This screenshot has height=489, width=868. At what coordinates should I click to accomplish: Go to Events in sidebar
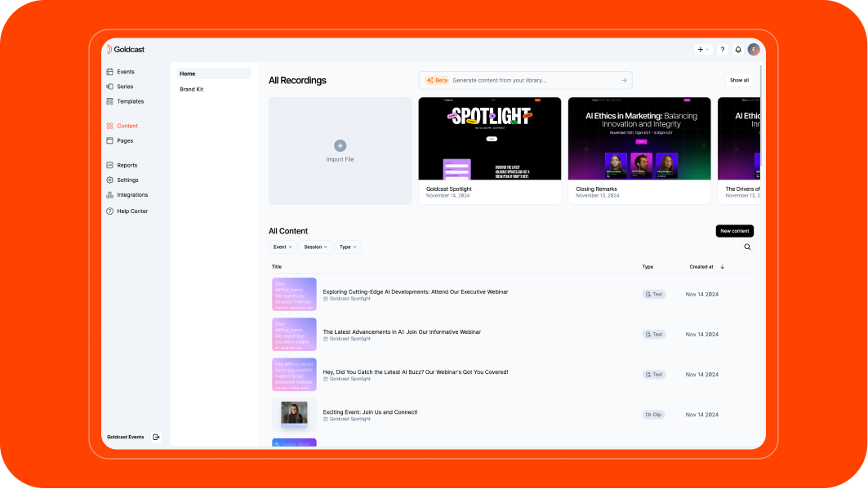[x=125, y=72]
